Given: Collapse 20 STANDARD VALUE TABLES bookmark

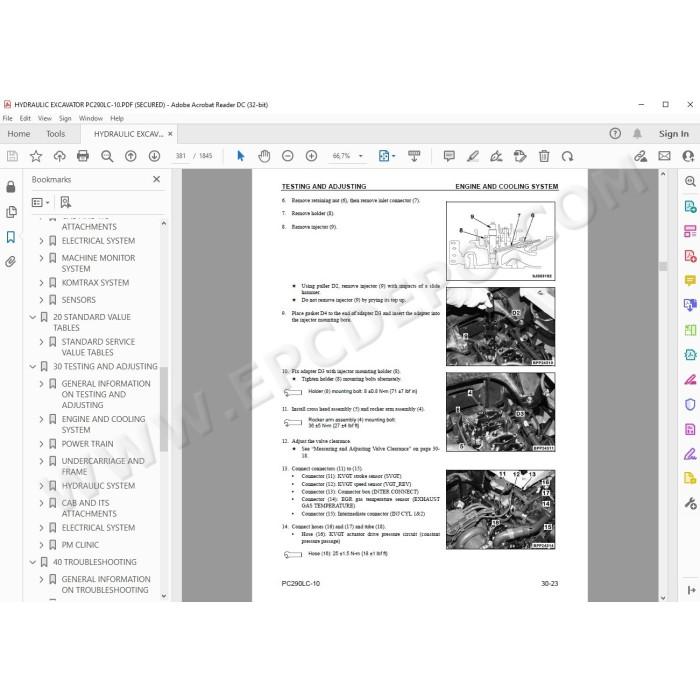Looking at the screenshot, I should (x=33, y=317).
